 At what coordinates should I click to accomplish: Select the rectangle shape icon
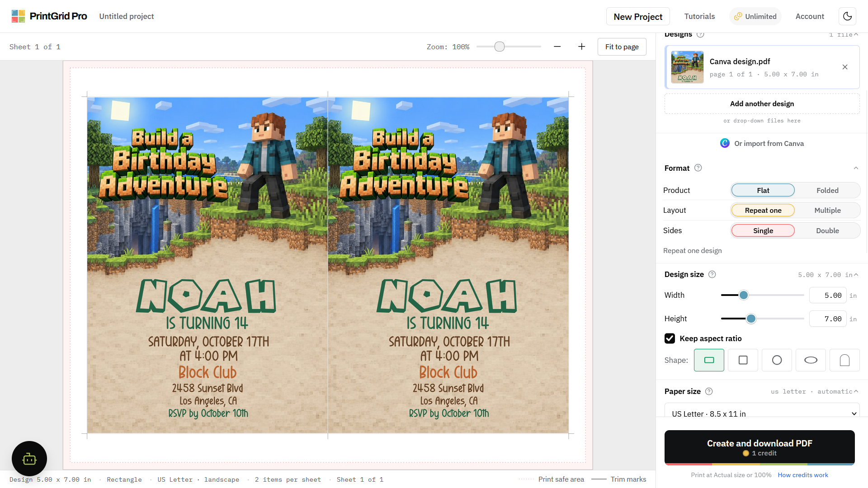[709, 360]
